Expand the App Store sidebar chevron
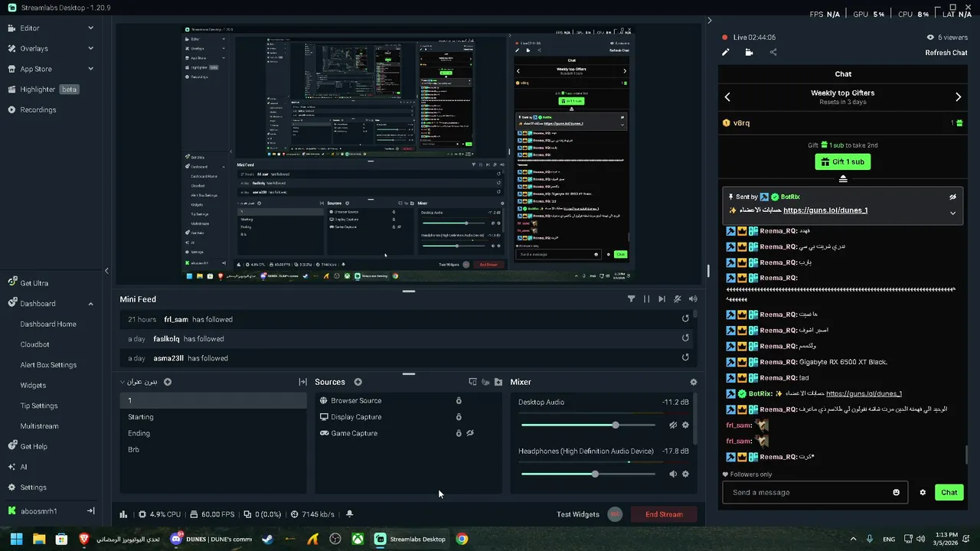Image resolution: width=980 pixels, height=551 pixels. 90,69
